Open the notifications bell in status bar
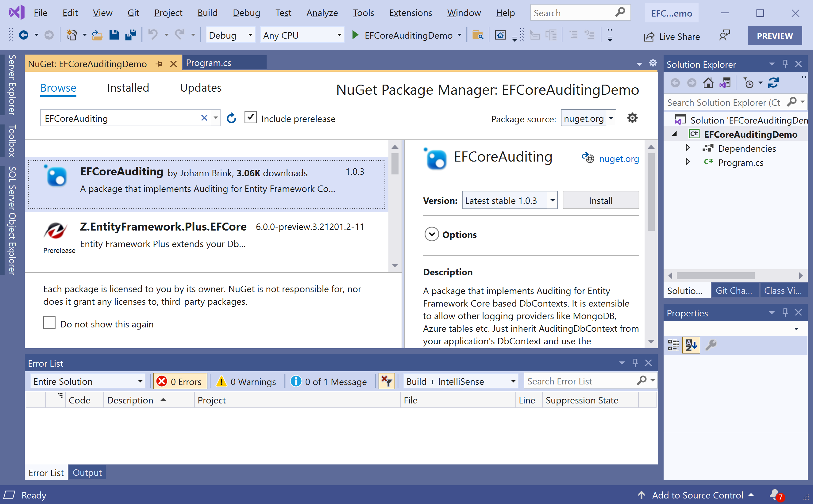This screenshot has height=504, width=813. tap(775, 494)
